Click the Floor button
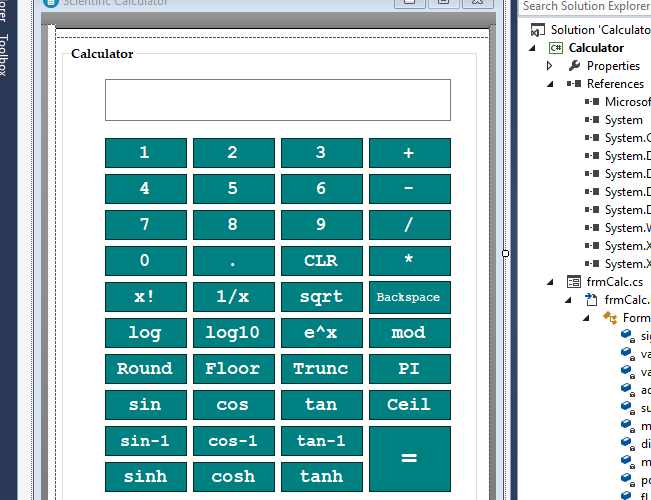The height and width of the screenshot is (500, 651). coord(234,369)
